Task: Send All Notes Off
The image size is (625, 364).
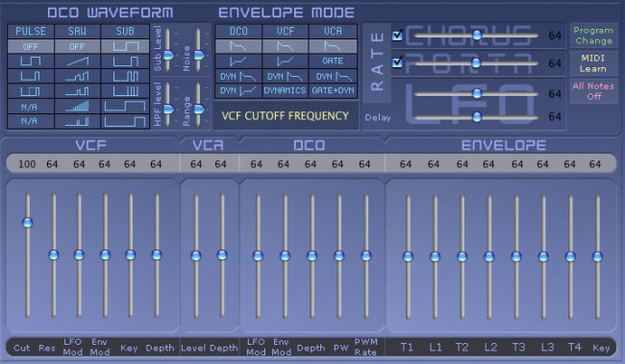Action: pyautogui.click(x=593, y=91)
